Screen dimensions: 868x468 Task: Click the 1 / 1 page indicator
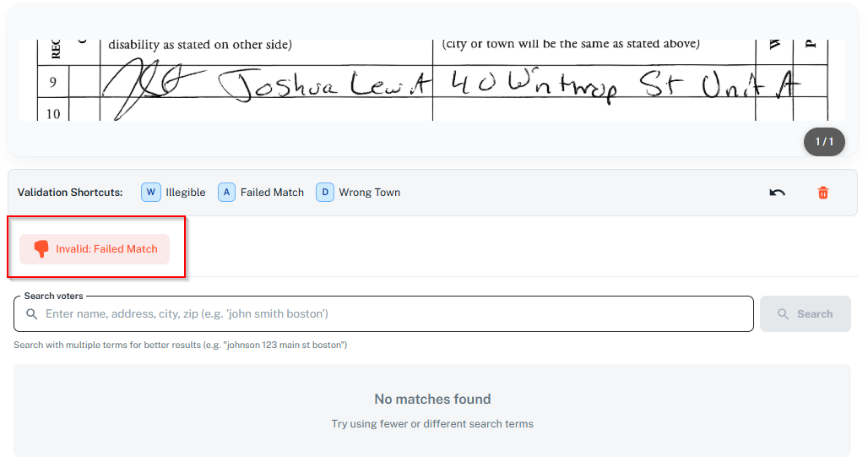[823, 142]
